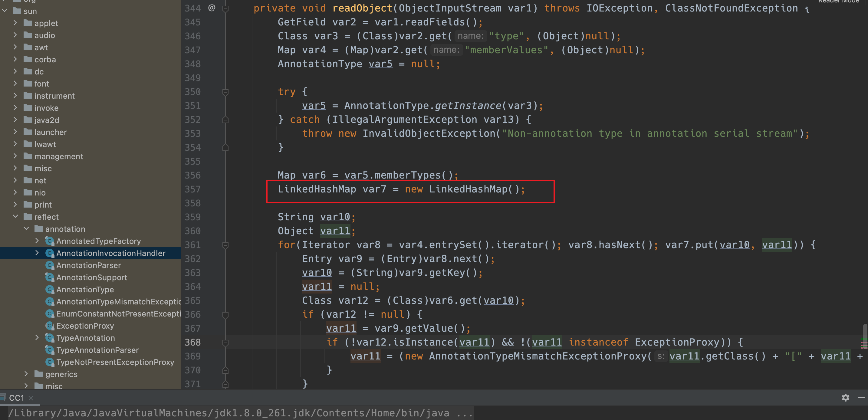Click the AnnotationParser class icon
The width and height of the screenshot is (868, 420).
click(x=50, y=265)
